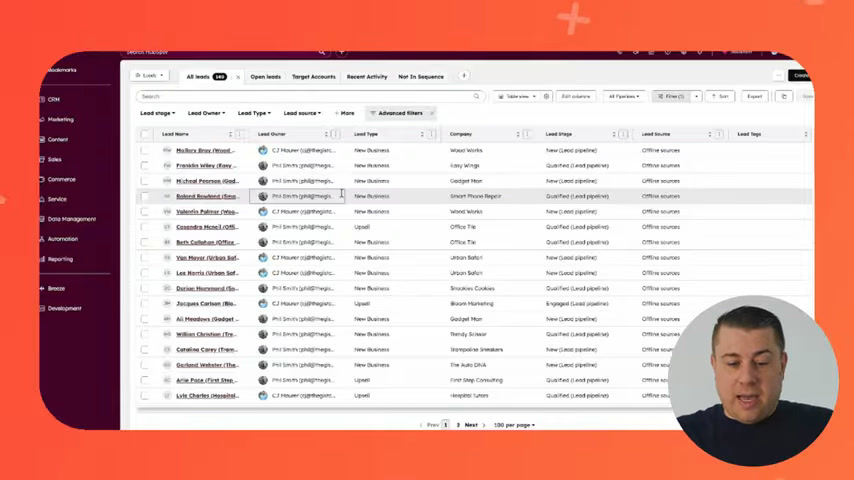Viewport: 854px width, 480px height.
Task: Switch to the Not In Sequence tab
Action: [x=420, y=77]
